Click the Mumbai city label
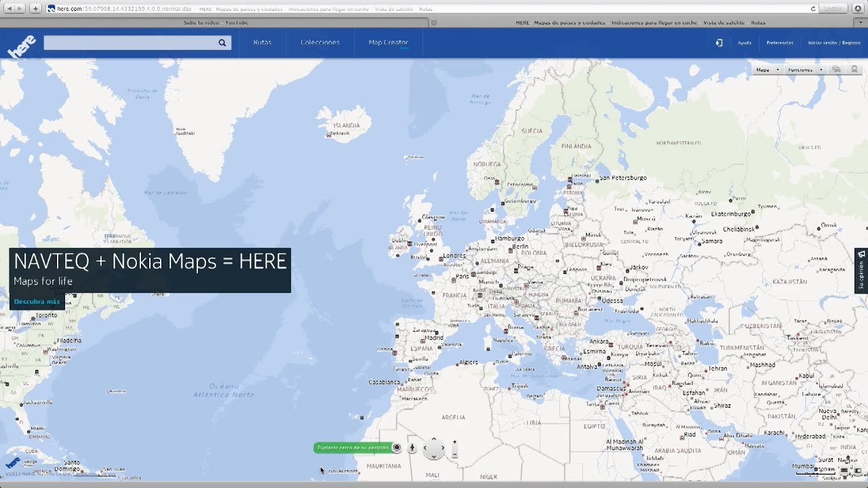The width and height of the screenshot is (868, 488). (804, 466)
